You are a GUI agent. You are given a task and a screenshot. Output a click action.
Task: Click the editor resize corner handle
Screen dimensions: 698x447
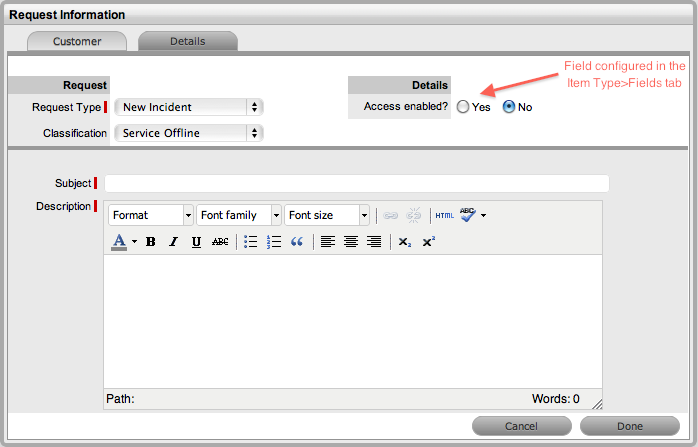point(597,404)
